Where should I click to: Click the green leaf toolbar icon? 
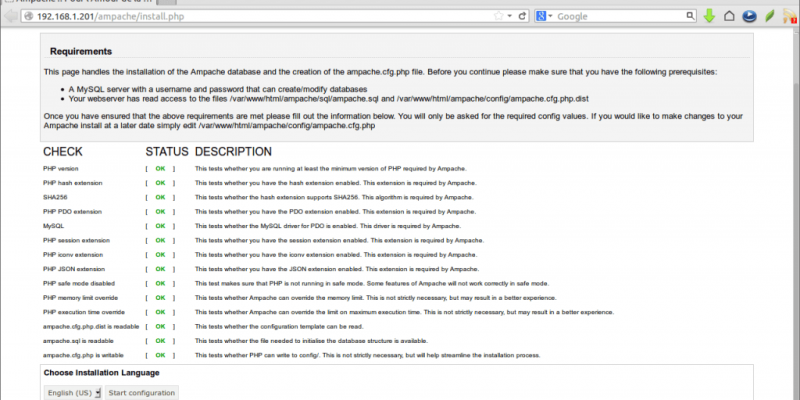point(770,16)
